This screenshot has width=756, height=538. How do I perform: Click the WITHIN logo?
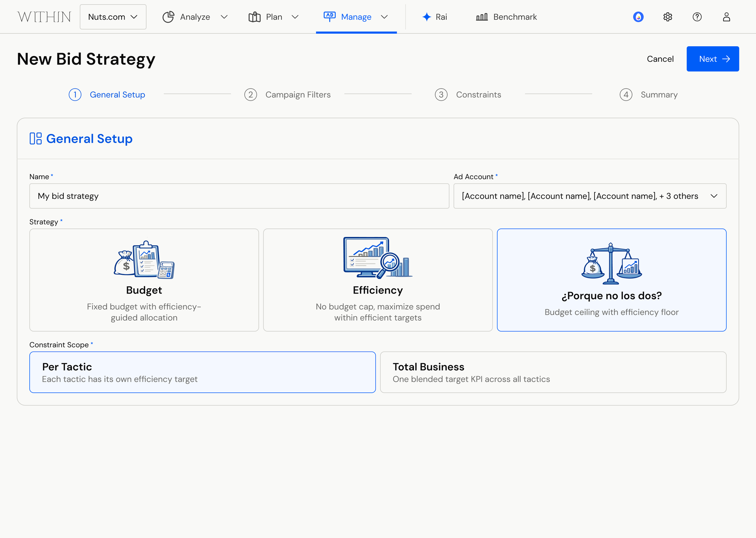pos(44,17)
